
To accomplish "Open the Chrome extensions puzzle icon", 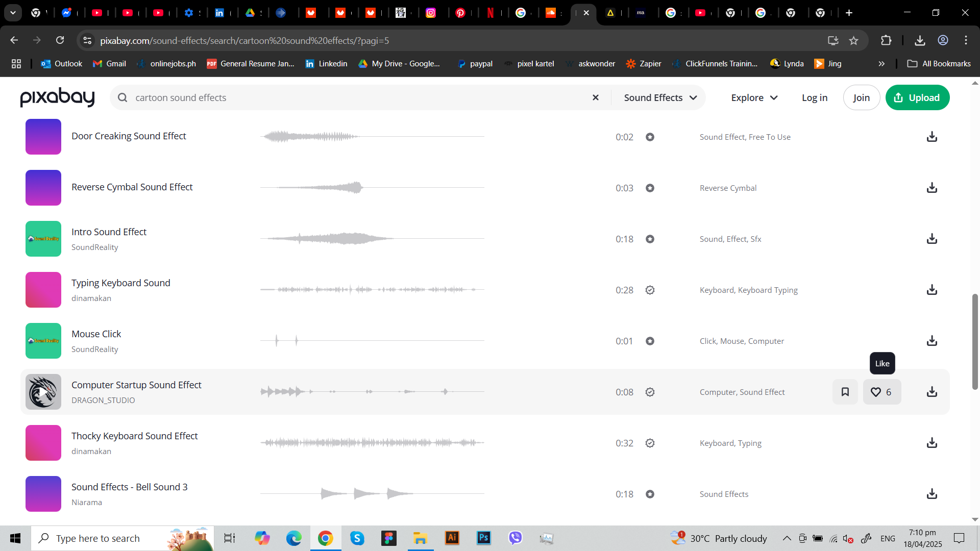I will click(x=886, y=40).
